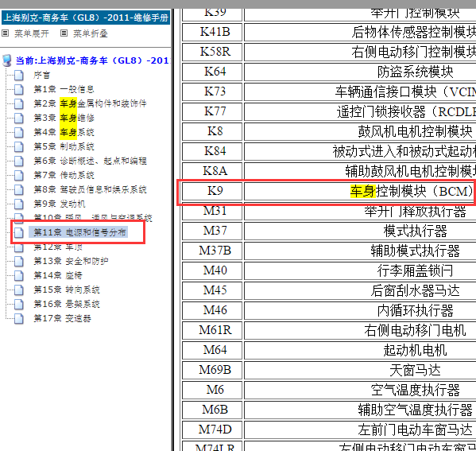This screenshot has width=476, height=451.
Task: Click the M6B code cell
Action: 212,410
